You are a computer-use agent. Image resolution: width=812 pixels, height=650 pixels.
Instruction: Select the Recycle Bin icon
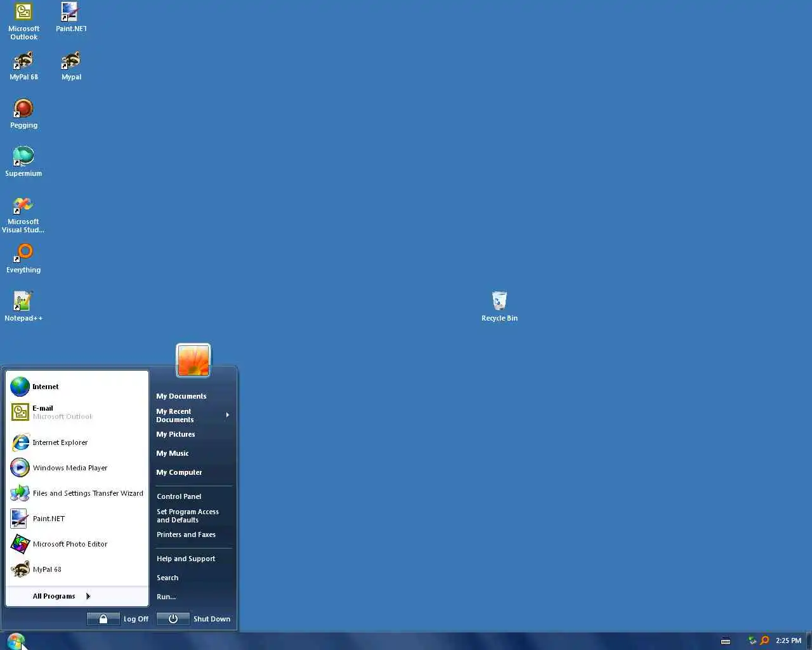499,307
